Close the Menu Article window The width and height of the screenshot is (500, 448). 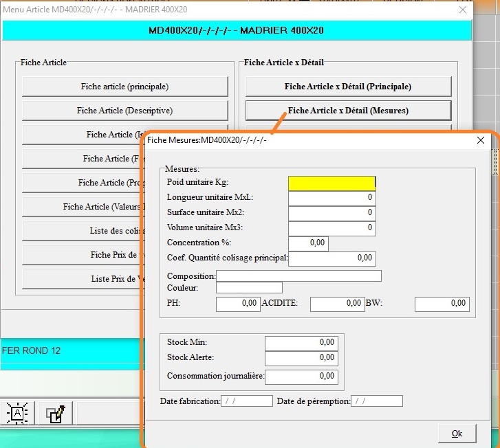tap(464, 10)
